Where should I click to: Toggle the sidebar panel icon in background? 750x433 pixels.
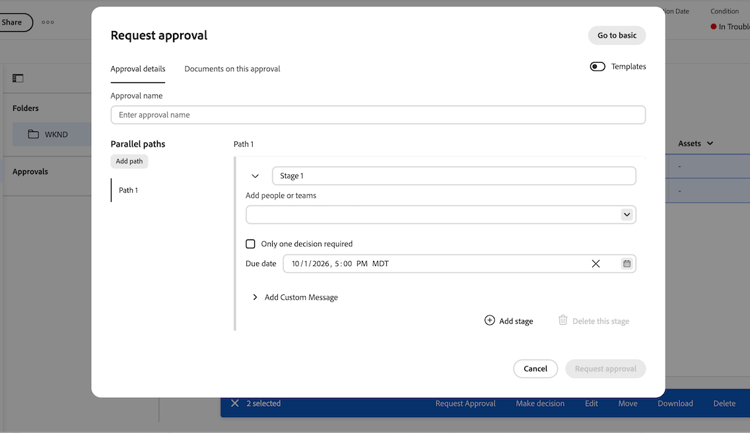(x=18, y=78)
